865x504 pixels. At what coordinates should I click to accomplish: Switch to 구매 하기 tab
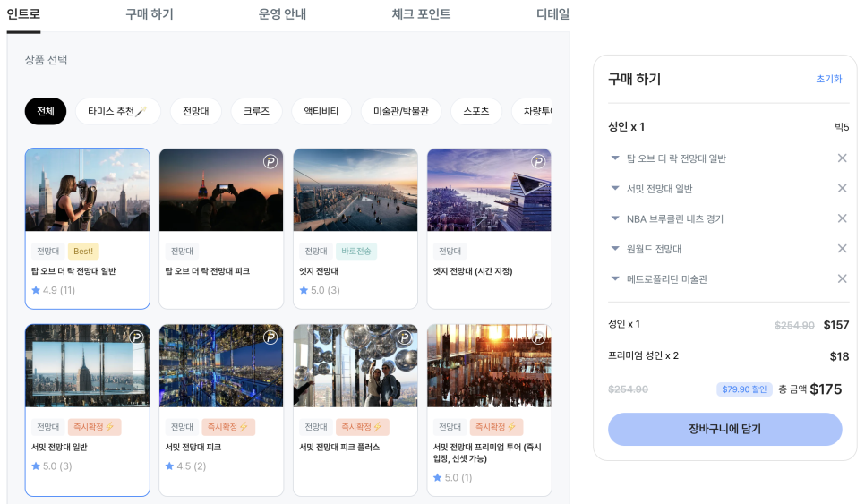tap(150, 14)
